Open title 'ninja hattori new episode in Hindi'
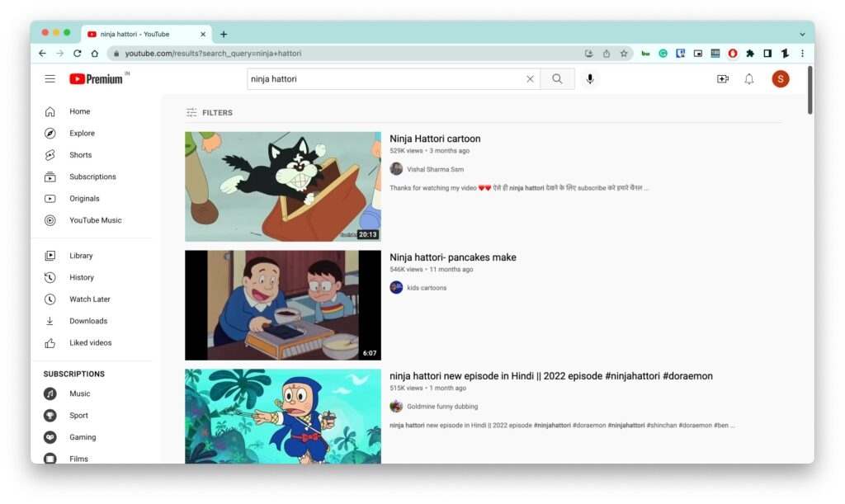Screen dimensions: 845x504 [550, 376]
